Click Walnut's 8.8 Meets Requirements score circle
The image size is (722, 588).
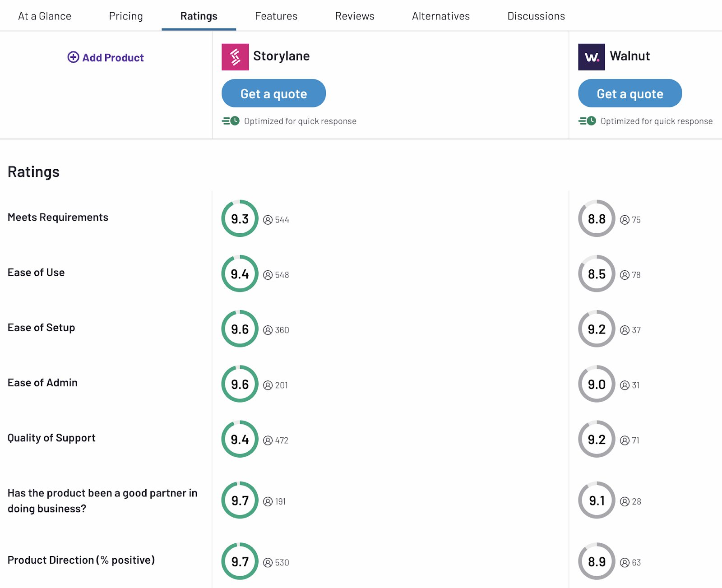coord(597,218)
